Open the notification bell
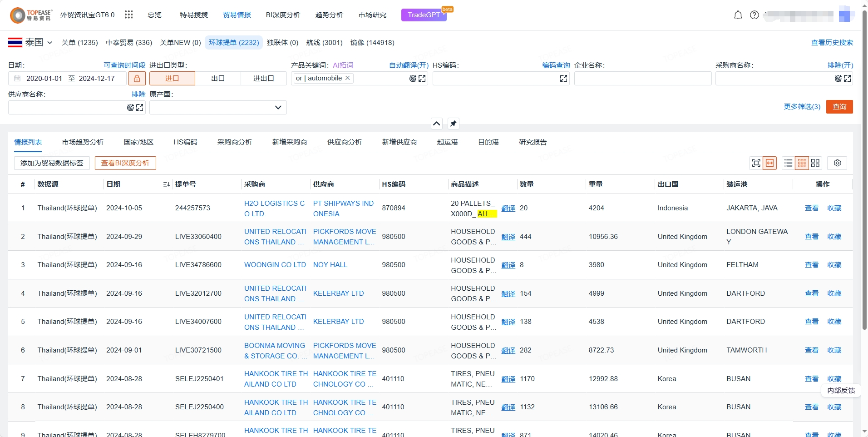 pyautogui.click(x=738, y=15)
